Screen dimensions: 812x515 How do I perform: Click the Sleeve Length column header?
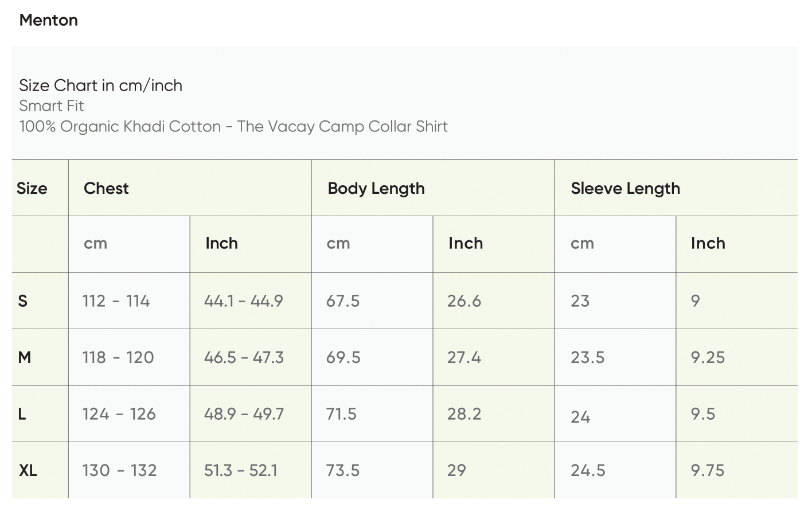click(x=625, y=188)
